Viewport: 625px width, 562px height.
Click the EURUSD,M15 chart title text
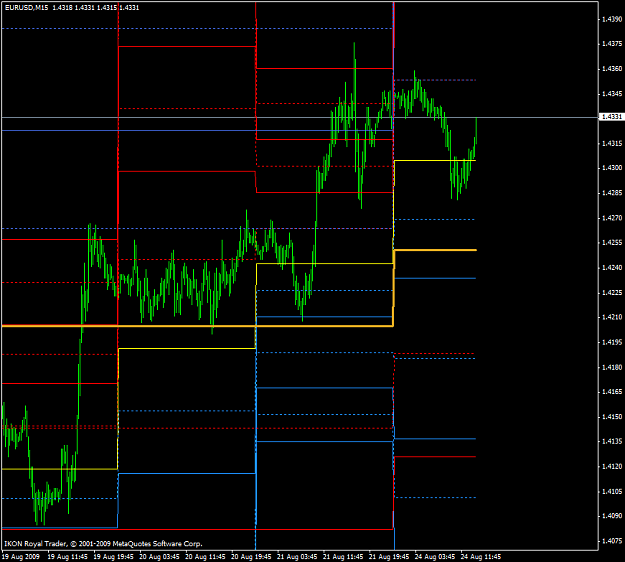pyautogui.click(x=26, y=8)
